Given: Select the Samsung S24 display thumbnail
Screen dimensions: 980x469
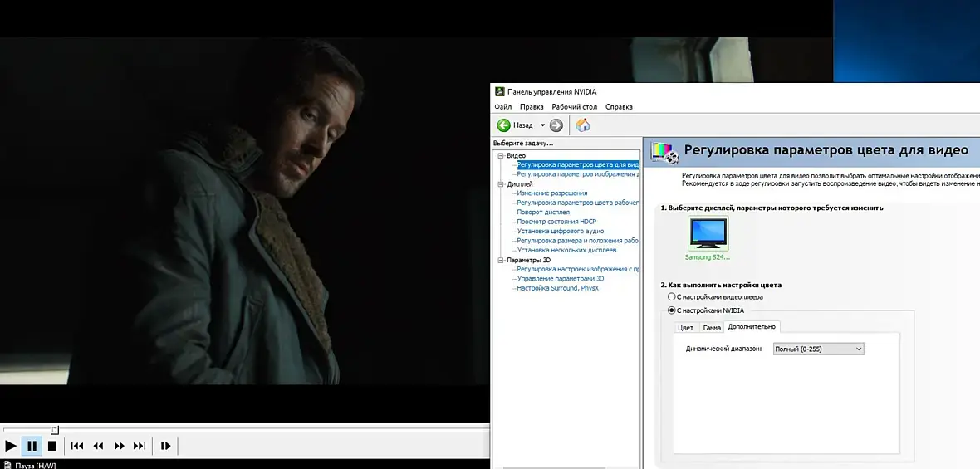Looking at the screenshot, I should [x=708, y=233].
